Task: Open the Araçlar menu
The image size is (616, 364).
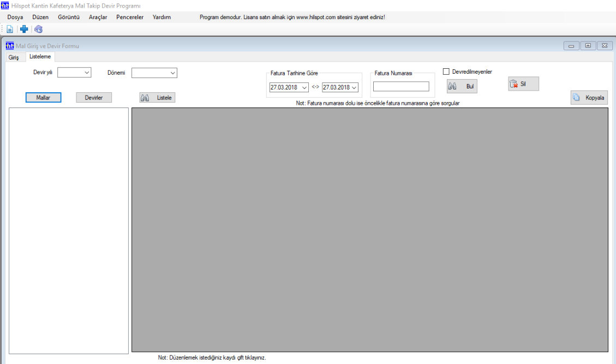Action: 98,17
